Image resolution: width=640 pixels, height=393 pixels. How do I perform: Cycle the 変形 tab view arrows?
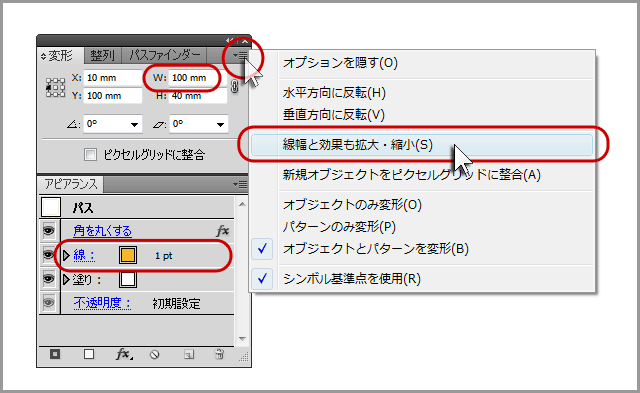tap(44, 56)
